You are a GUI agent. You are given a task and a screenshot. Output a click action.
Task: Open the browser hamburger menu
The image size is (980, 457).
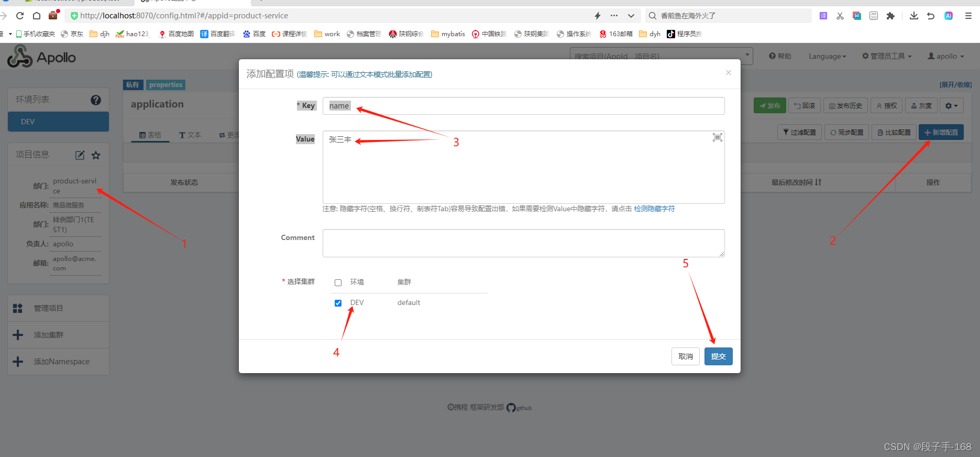968,16
